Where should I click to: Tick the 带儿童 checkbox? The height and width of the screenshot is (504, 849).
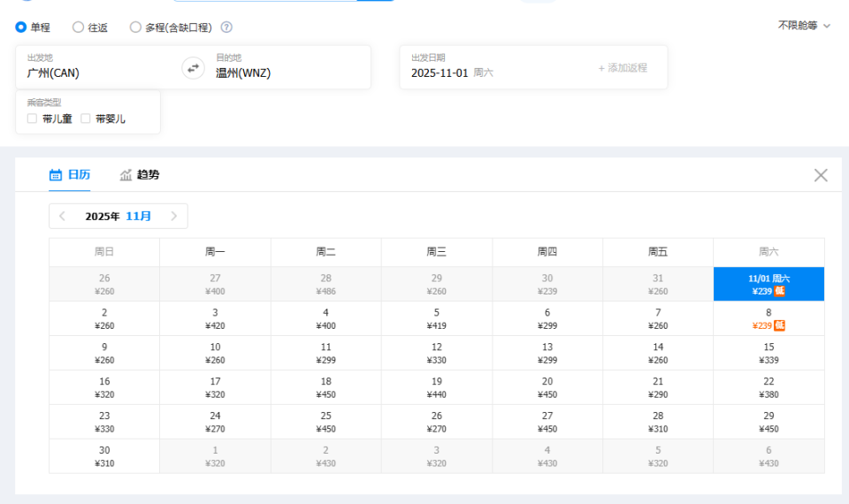tap(32, 118)
